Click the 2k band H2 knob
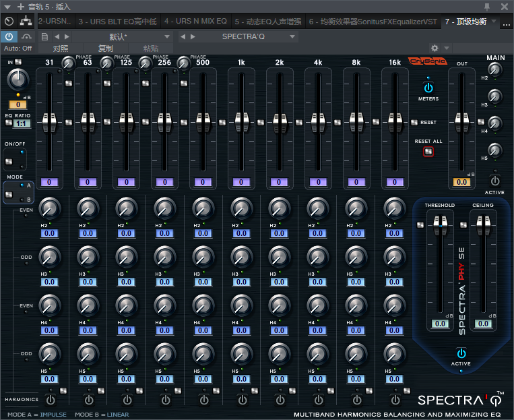 (x=280, y=209)
